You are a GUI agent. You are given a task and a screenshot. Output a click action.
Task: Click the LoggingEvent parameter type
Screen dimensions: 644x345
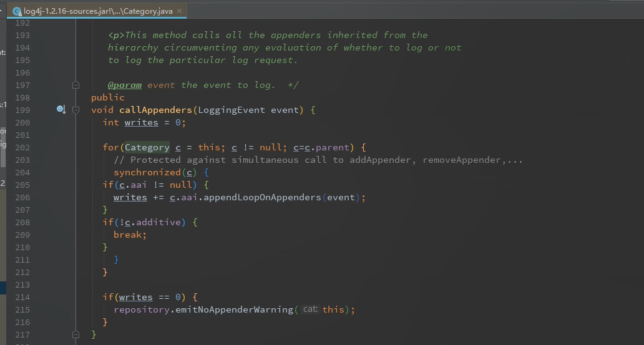(x=232, y=110)
